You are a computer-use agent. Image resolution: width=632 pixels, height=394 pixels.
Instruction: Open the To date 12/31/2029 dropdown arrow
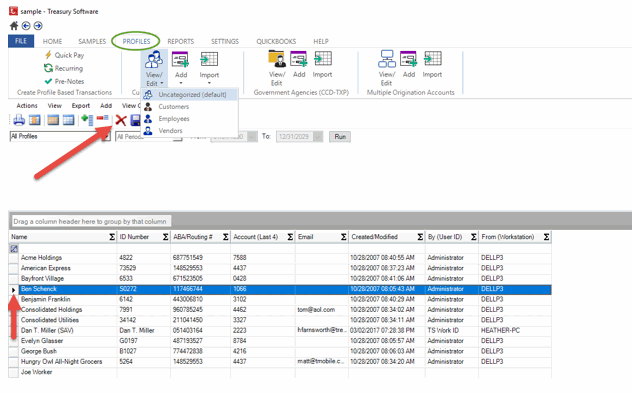point(318,137)
